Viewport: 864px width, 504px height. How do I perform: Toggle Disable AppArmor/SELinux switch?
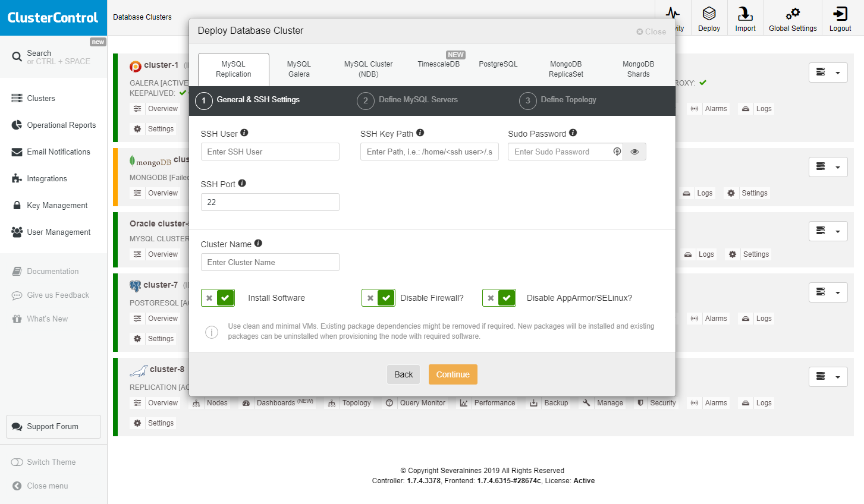point(499,298)
